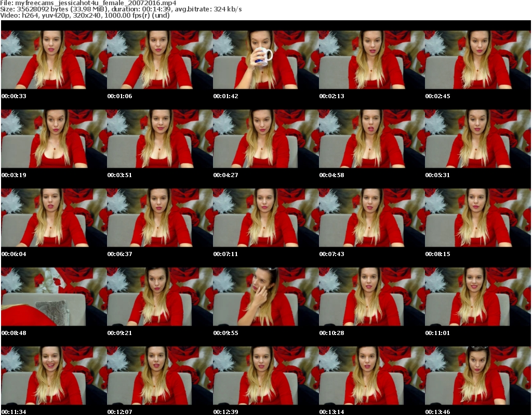Click the 00:03:19 timestamp label
Screen dimensions: 532x415
point(14,175)
